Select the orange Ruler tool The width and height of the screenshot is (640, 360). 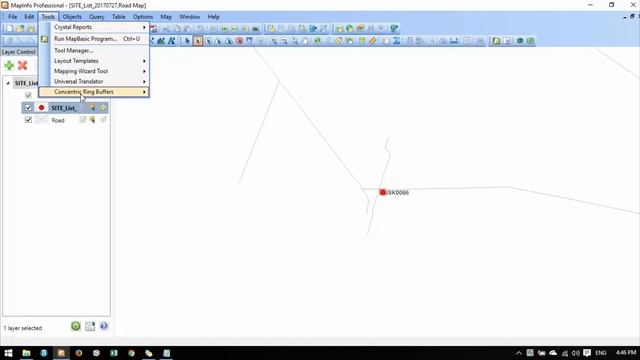pos(373,41)
